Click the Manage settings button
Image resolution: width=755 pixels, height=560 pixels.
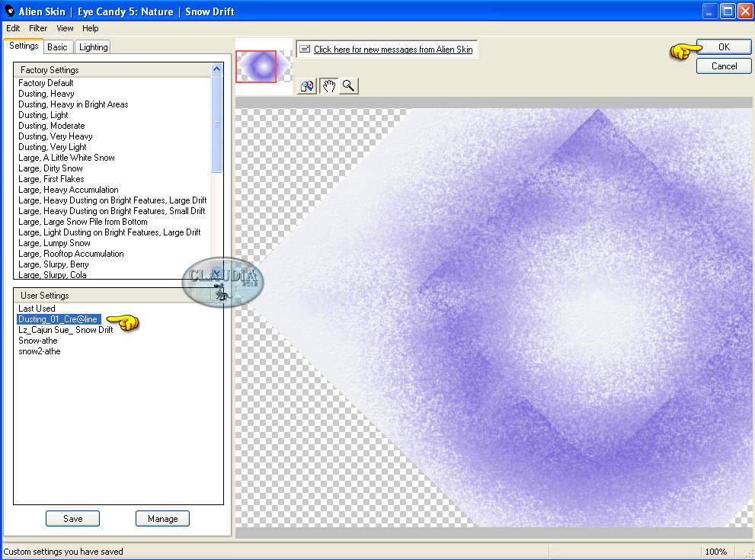tap(162, 519)
